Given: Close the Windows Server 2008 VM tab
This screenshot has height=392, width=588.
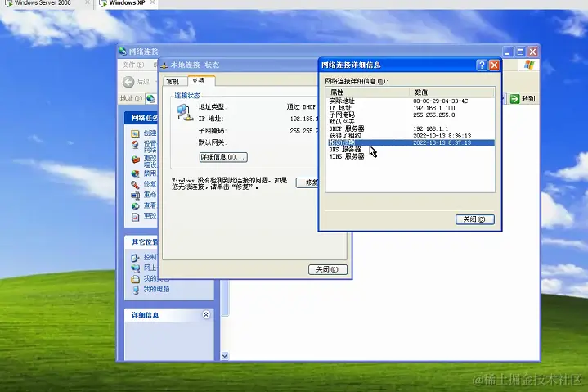Looking at the screenshot, I should (x=87, y=2).
